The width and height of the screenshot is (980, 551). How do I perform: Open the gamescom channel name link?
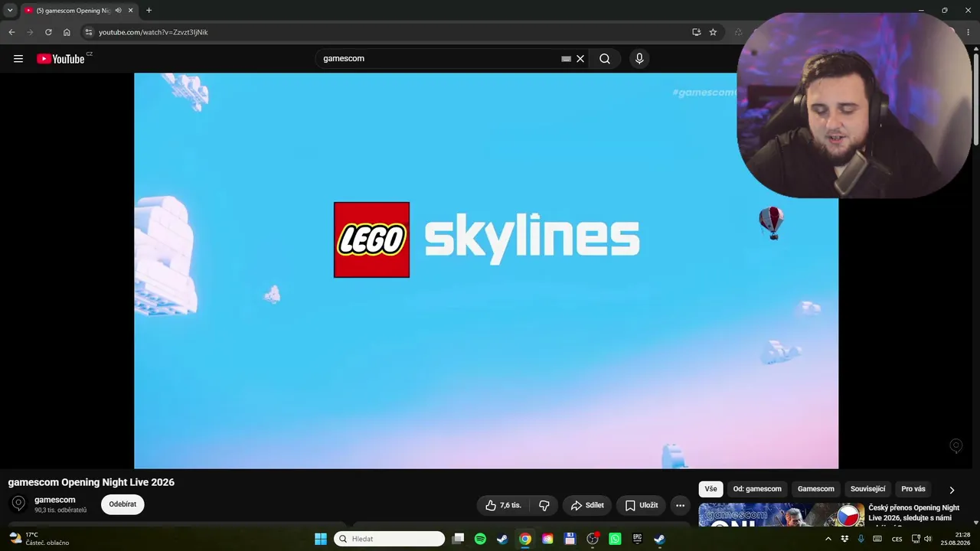point(55,500)
